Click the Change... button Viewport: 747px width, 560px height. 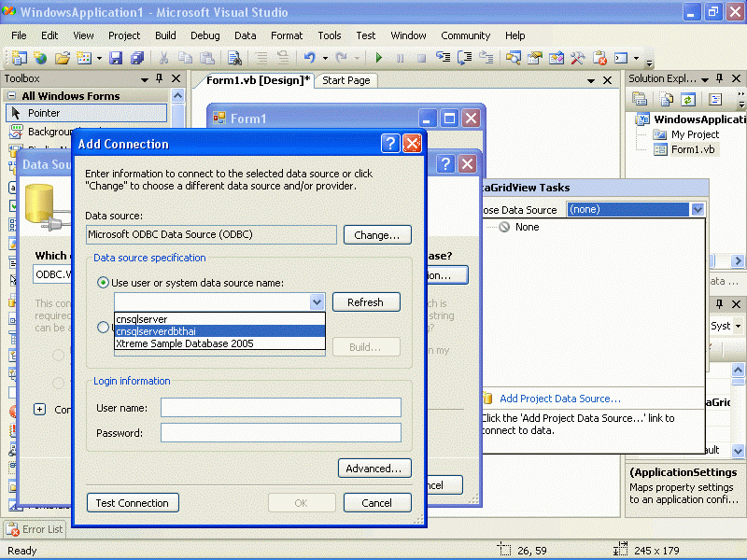tap(377, 235)
